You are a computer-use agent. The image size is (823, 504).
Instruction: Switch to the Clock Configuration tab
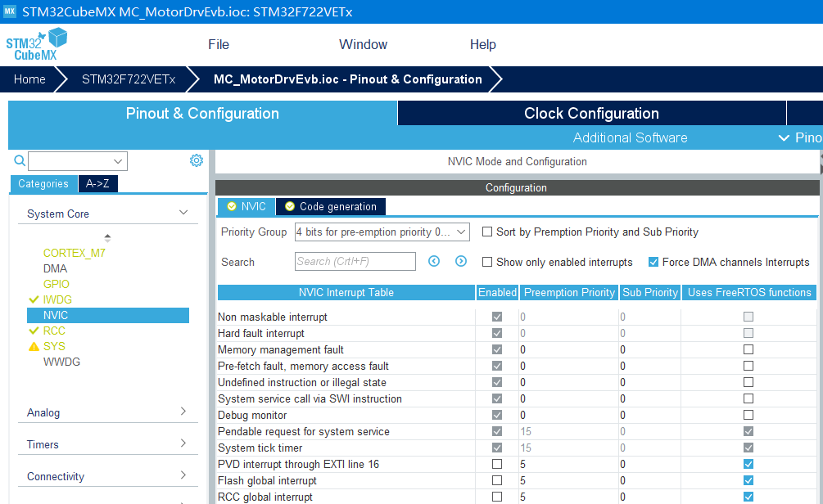pyautogui.click(x=591, y=113)
